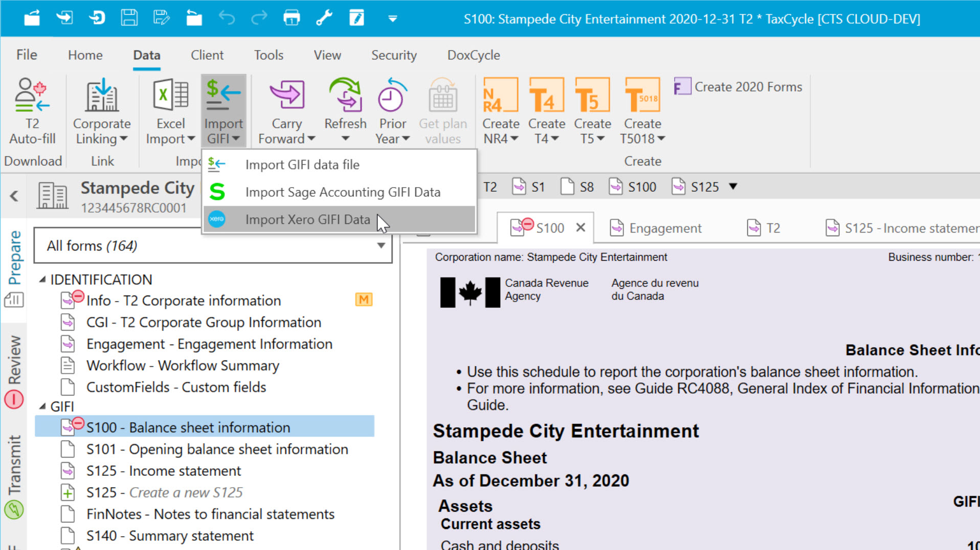Open CustomFields - Custom fields form

(x=176, y=387)
